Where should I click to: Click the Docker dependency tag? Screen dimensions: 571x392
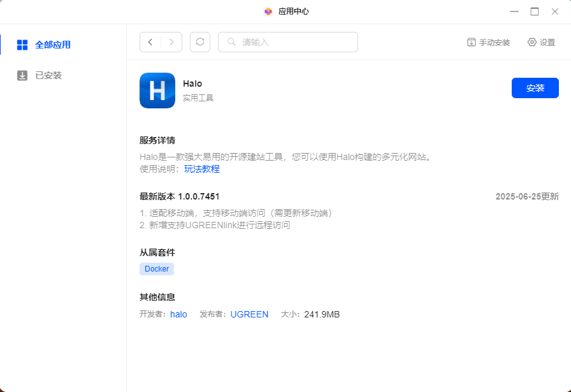pos(157,269)
